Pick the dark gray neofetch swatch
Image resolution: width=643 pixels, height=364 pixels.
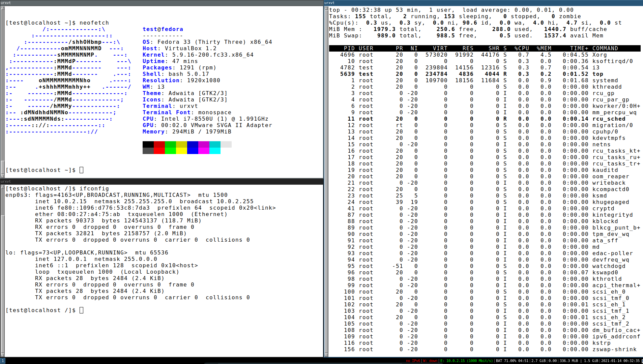(148, 151)
